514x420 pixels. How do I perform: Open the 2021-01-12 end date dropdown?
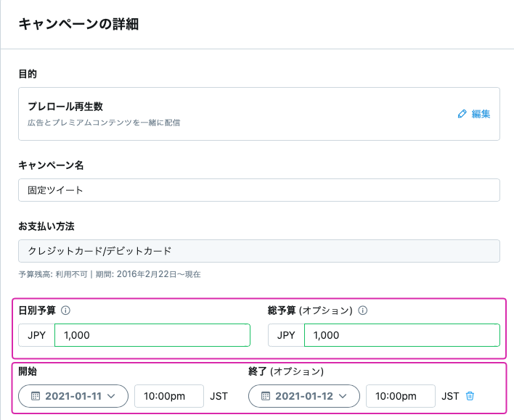(x=304, y=396)
